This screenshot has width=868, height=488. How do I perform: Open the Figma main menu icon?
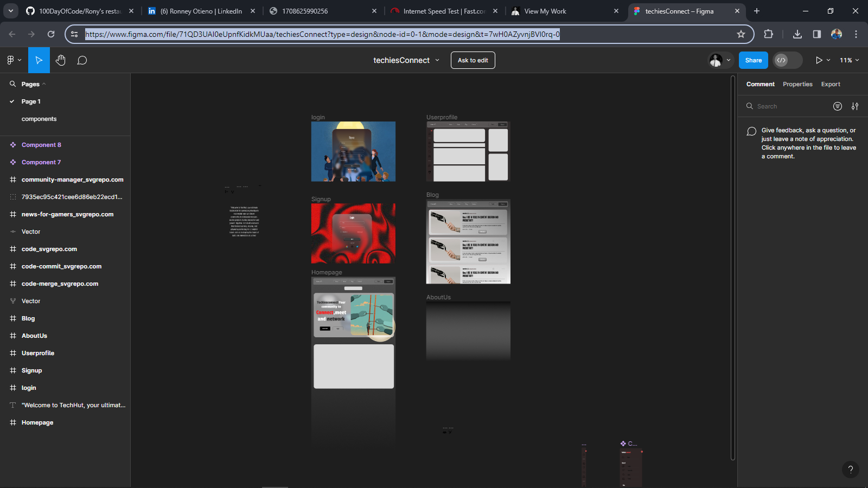(x=10, y=60)
